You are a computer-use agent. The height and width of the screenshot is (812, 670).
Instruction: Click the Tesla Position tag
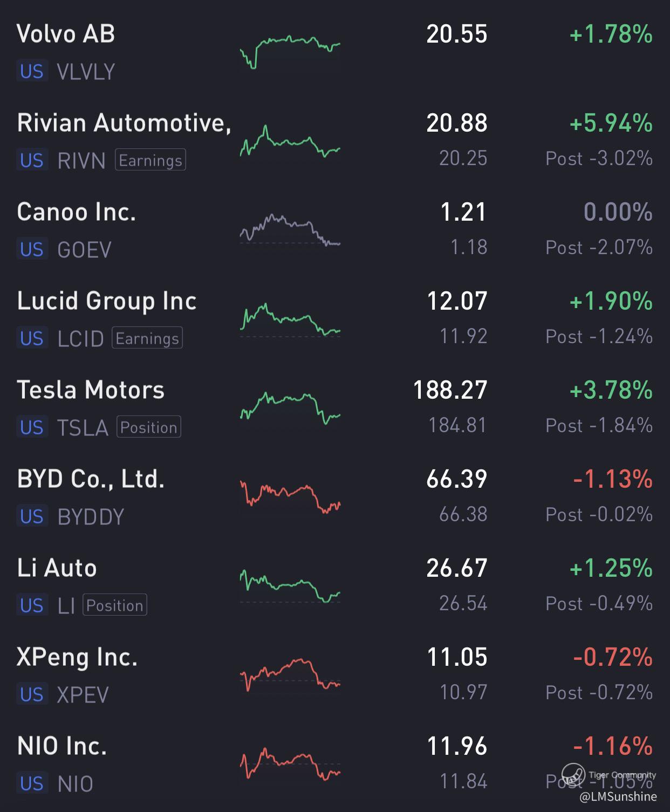coord(148,427)
